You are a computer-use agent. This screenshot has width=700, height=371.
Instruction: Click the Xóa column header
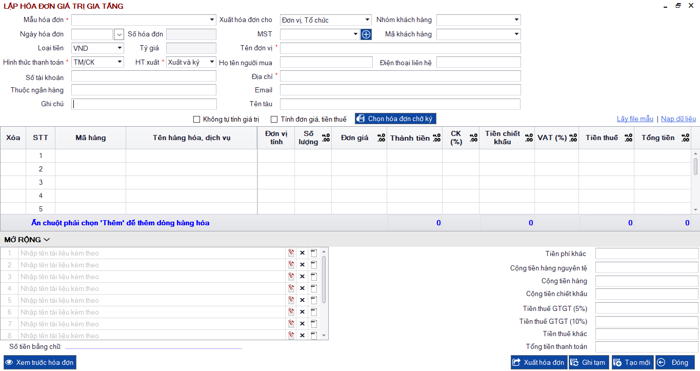pyautogui.click(x=13, y=138)
